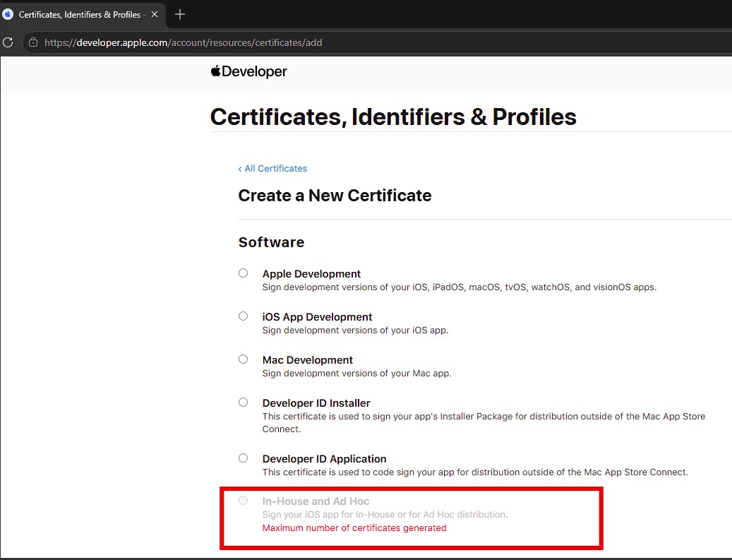
Task: Click the Software section heading
Action: click(271, 242)
